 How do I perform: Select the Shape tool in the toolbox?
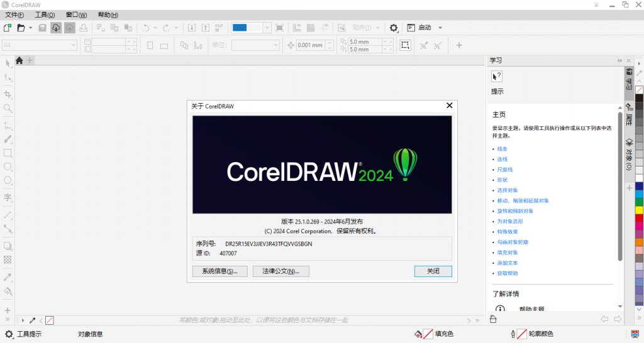[x=8, y=77]
